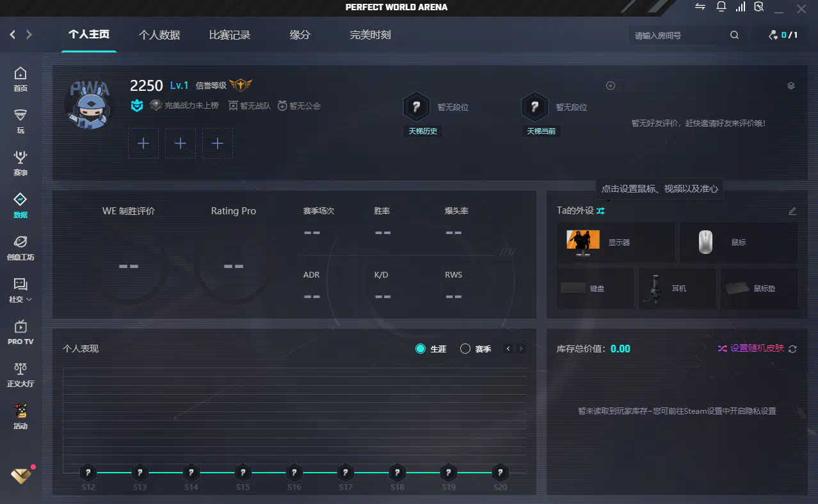Screen dimensions: 818x504
Task: Switch to the 比赛记录 tab
Action: click(230, 35)
